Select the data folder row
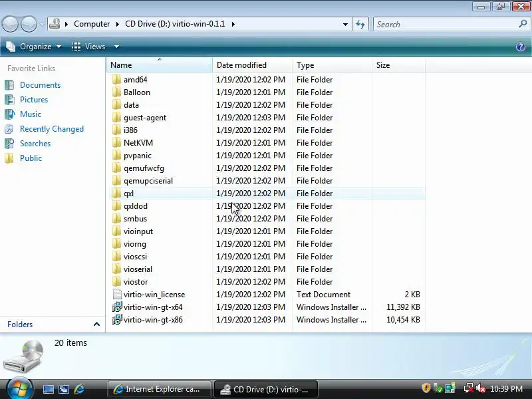Viewport: 532px width, 399px height. click(266, 105)
